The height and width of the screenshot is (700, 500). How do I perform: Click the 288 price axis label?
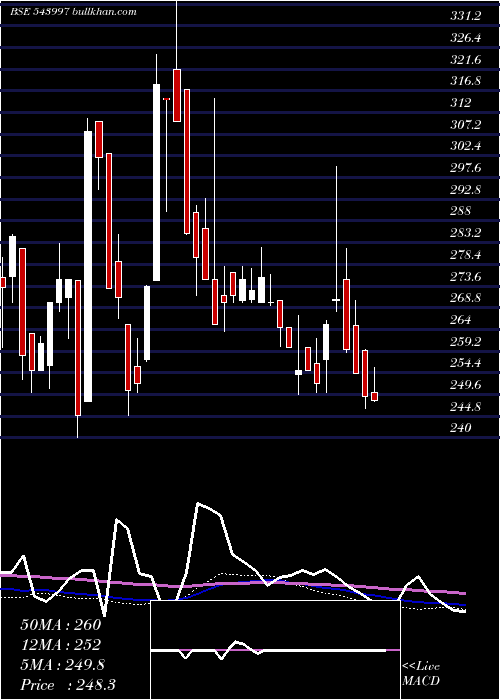point(461,211)
